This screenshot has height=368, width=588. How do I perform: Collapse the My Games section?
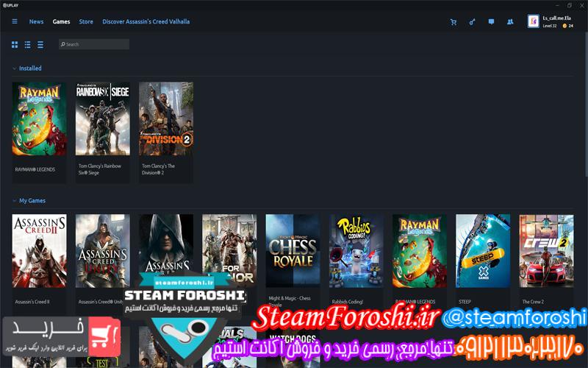(14, 201)
